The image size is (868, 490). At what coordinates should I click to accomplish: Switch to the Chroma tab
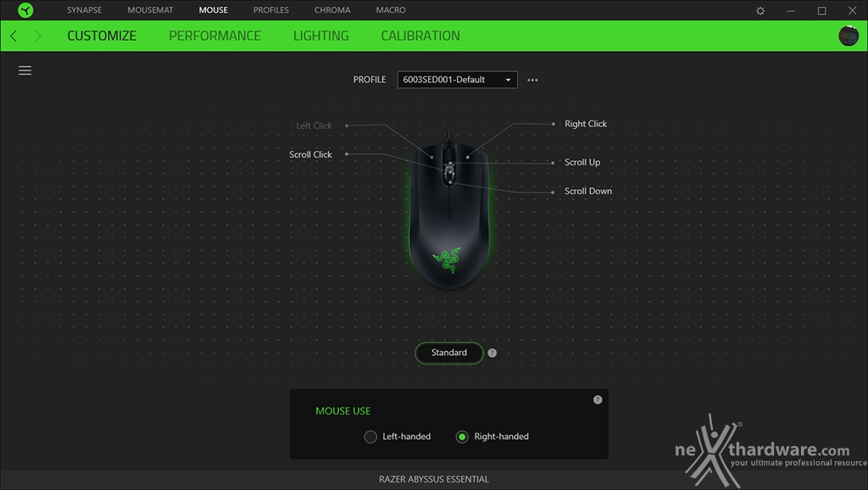(x=332, y=10)
